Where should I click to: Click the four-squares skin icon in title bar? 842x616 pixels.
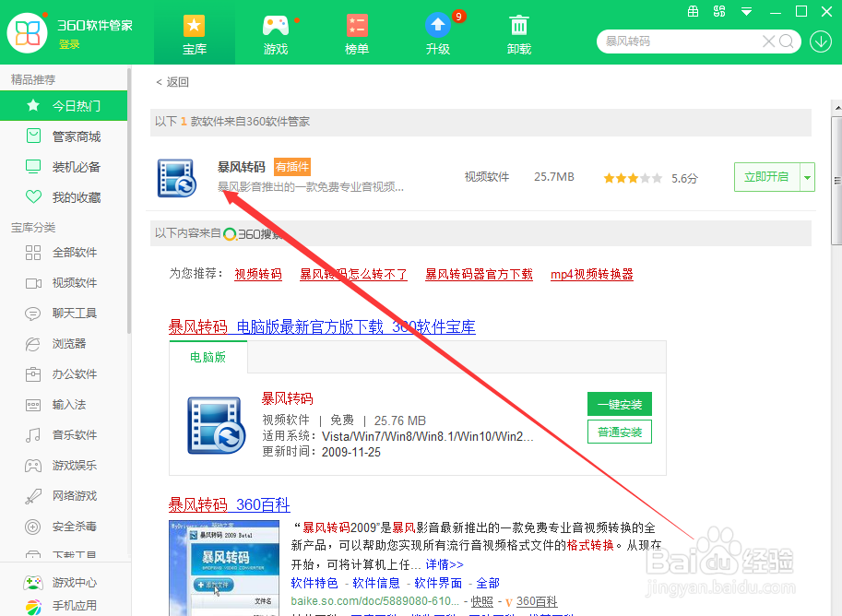[x=719, y=11]
